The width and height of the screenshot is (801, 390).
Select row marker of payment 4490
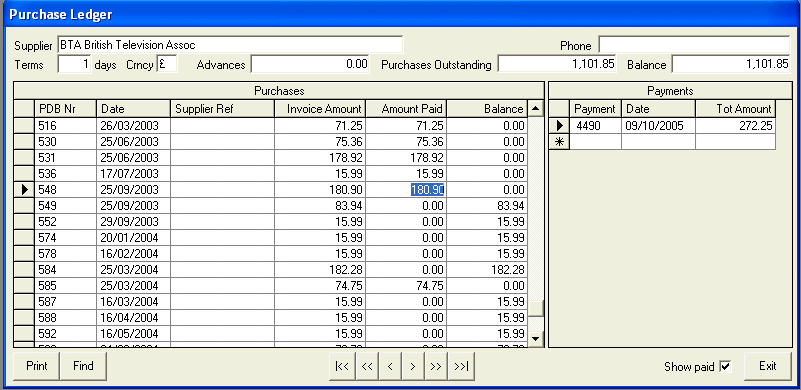(x=559, y=126)
